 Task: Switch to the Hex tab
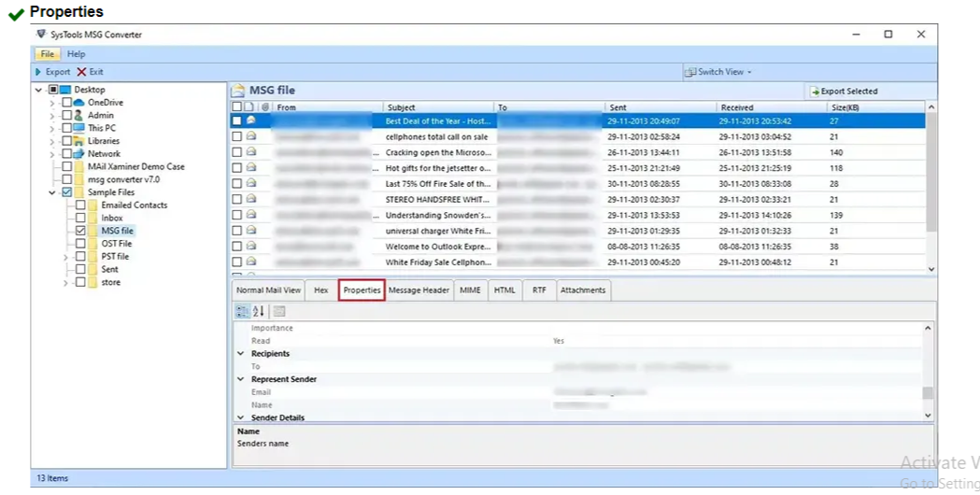(321, 290)
